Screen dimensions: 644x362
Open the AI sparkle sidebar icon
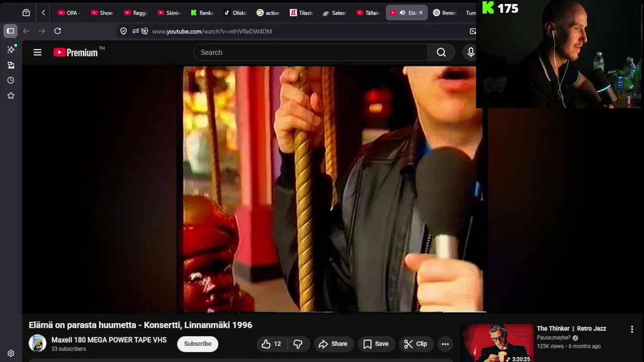point(11,49)
